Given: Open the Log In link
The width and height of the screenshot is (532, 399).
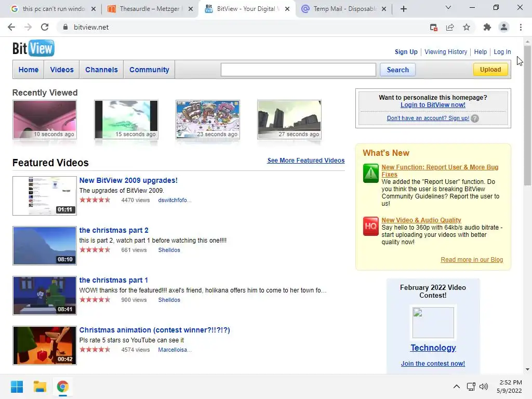Looking at the screenshot, I should (x=502, y=52).
